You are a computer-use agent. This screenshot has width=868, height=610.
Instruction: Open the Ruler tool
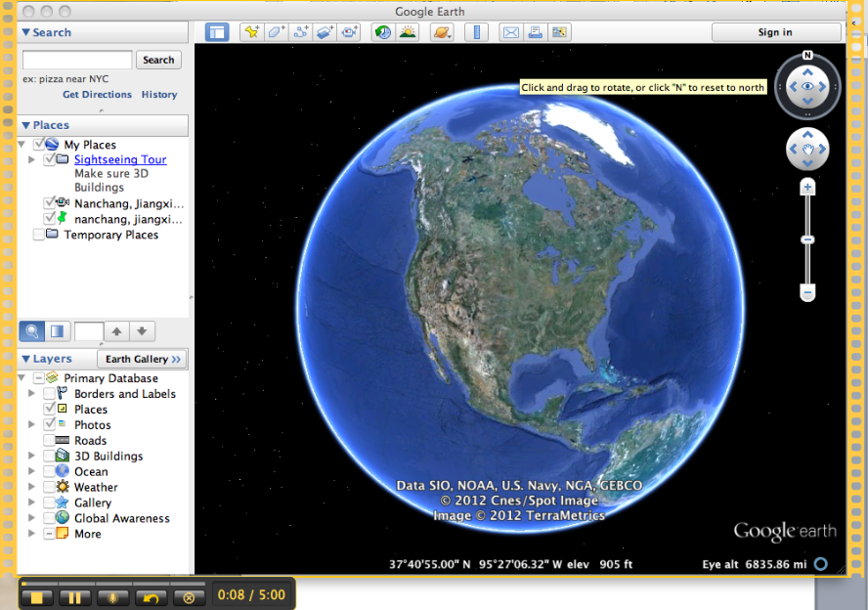477,32
